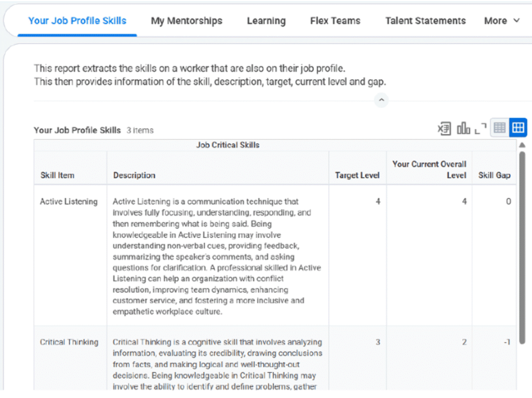Screen dimensions: 532x398
Task: Open the Learning tab
Action: pyautogui.click(x=267, y=21)
